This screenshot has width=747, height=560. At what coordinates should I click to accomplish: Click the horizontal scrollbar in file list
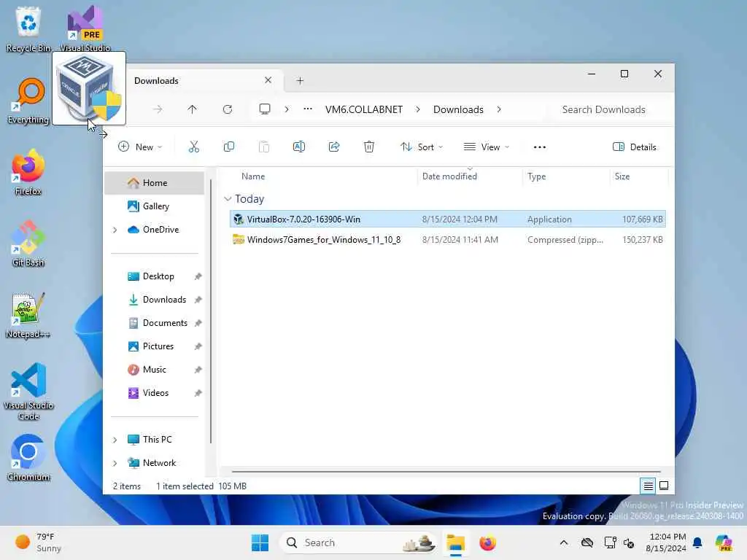point(446,472)
